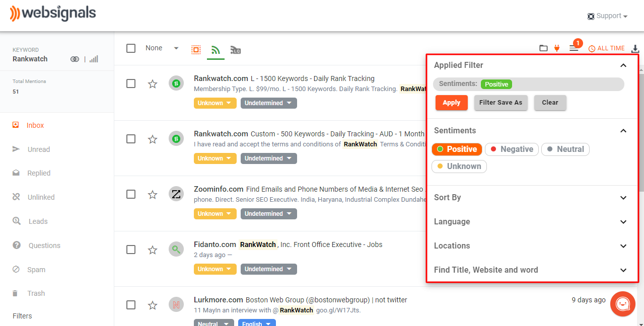Click the signal bars icon beside Rankwatch
Image resolution: width=644 pixels, height=326 pixels.
pos(94,59)
